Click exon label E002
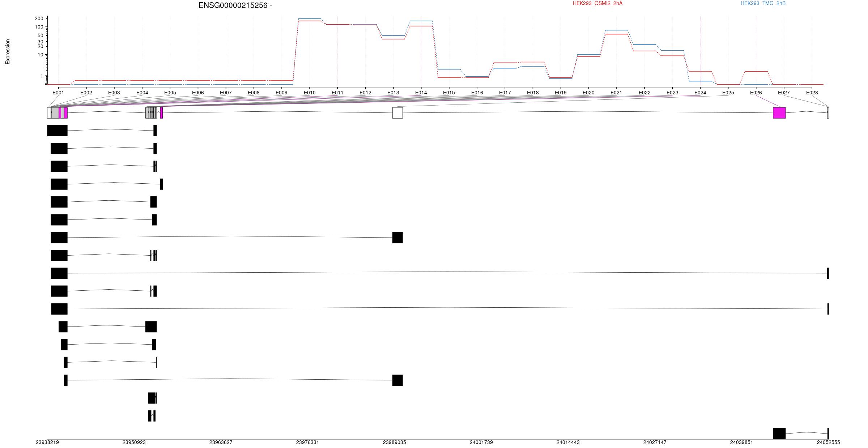Viewport: 868px width, 448px height. click(86, 93)
